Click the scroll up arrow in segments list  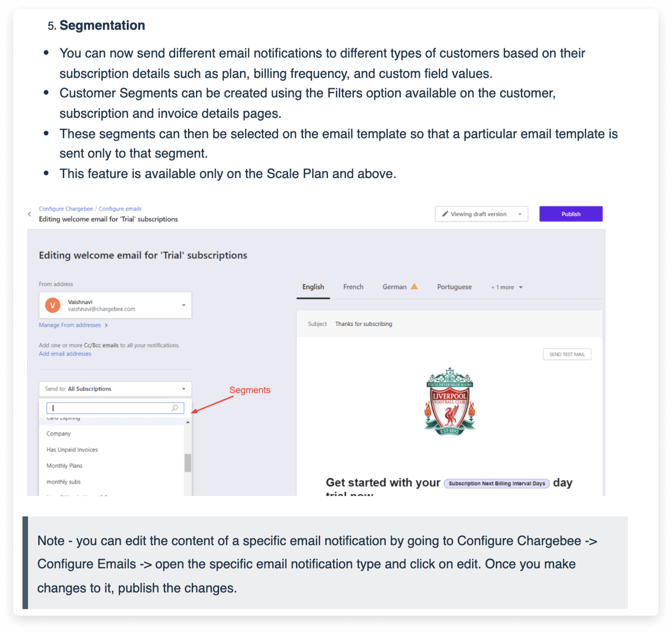pos(188,422)
